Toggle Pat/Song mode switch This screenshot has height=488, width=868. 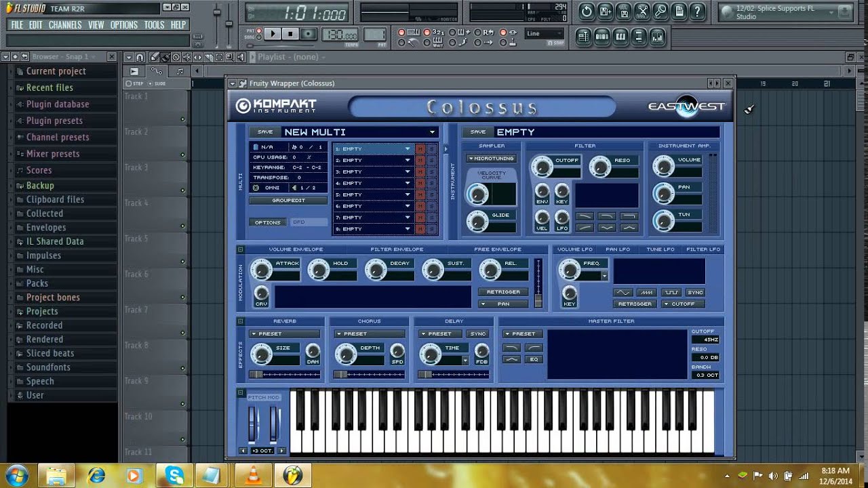pyautogui.click(x=259, y=34)
